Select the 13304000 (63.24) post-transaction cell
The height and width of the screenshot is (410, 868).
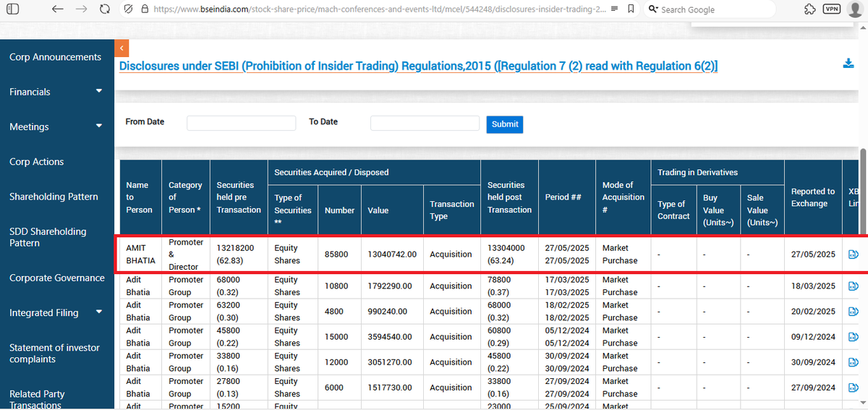coord(509,254)
